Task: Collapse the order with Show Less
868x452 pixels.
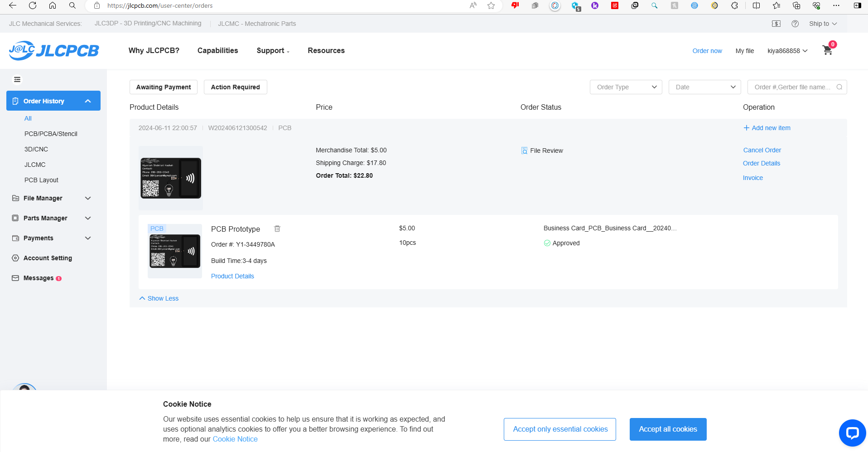Action: click(159, 298)
